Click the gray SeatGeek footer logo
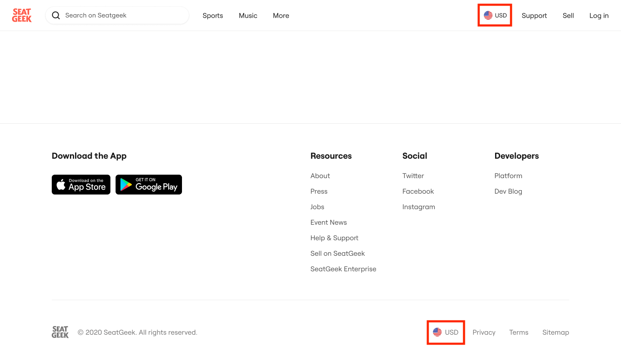The width and height of the screenshot is (621, 364). [60, 332]
